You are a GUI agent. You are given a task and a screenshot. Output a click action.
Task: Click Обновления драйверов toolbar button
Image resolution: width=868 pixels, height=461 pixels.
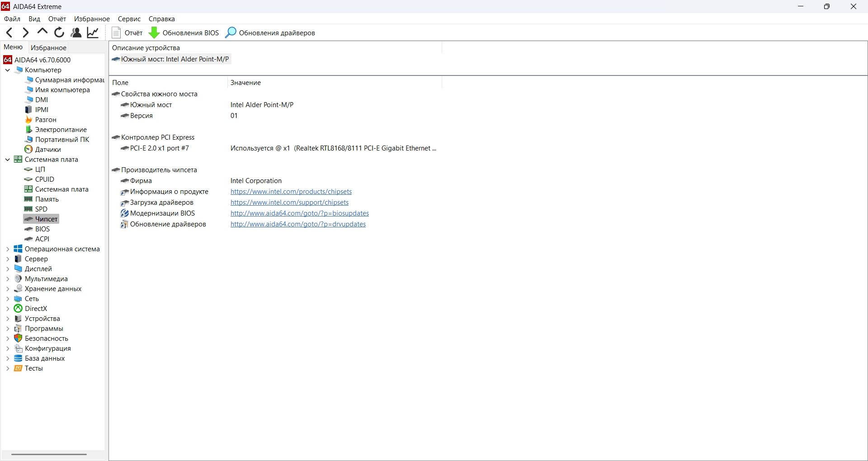[270, 33]
